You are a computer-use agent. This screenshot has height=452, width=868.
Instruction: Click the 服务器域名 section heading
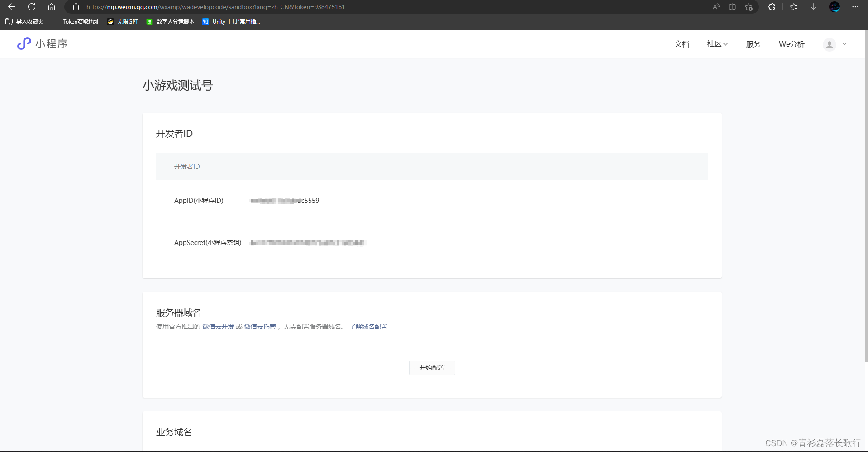179,313
